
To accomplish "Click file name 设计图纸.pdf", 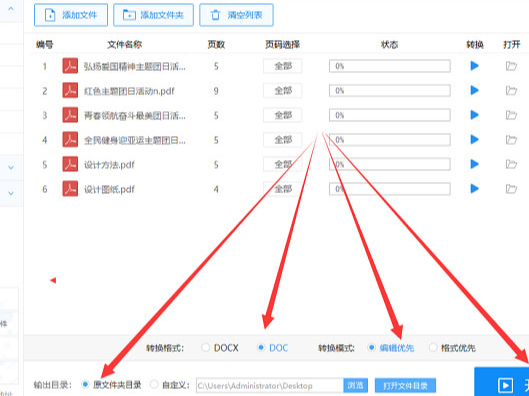I will coord(109,189).
